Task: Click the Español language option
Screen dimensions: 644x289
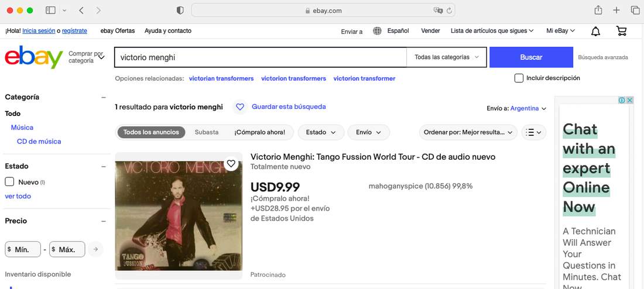Action: (x=398, y=31)
